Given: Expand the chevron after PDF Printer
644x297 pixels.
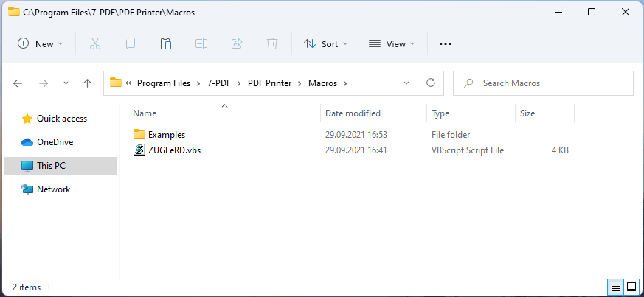Looking at the screenshot, I should pyautogui.click(x=300, y=83).
